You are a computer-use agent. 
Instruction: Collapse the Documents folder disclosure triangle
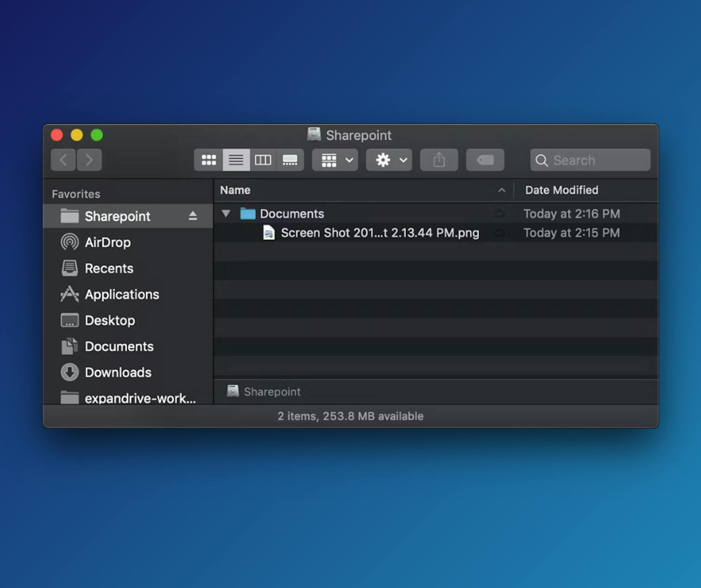pyautogui.click(x=226, y=214)
